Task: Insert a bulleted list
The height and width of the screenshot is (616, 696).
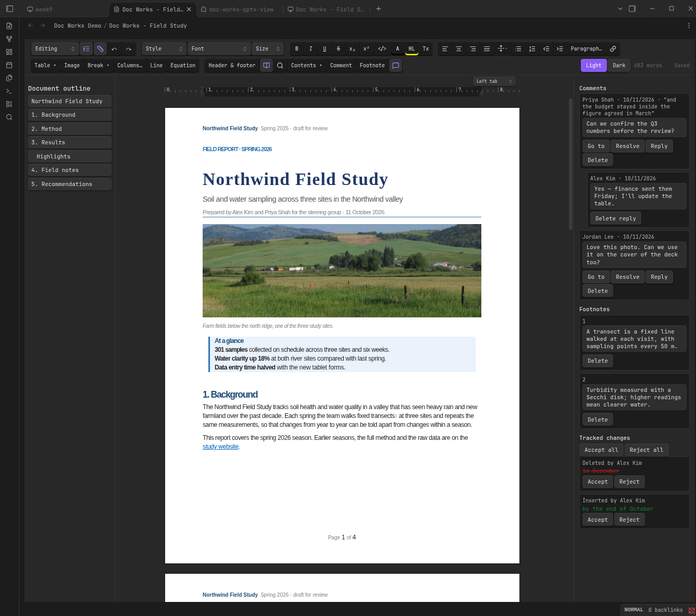Action: (518, 49)
